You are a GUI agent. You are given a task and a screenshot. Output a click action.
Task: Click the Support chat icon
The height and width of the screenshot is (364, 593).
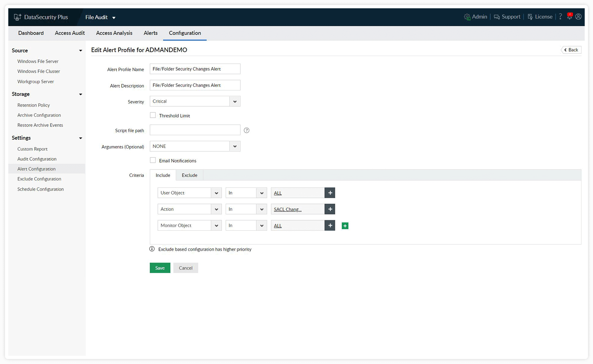coord(497,17)
